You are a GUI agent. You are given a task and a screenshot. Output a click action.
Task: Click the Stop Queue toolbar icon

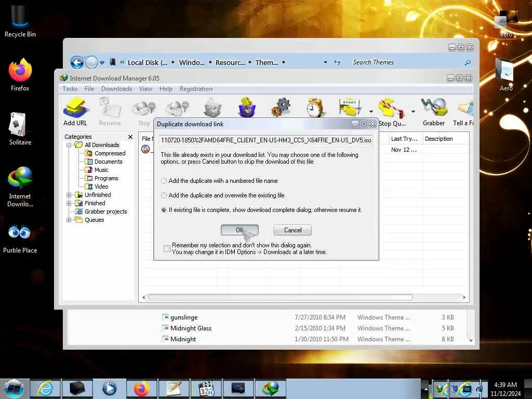[392, 112]
